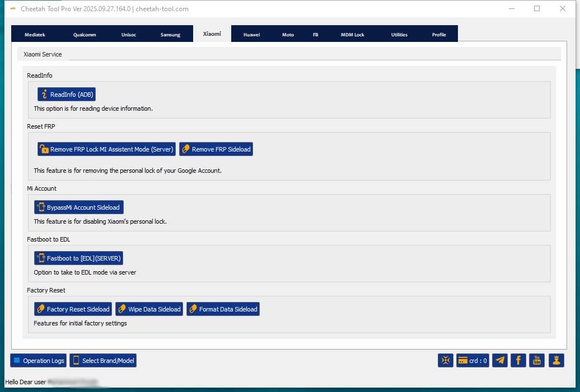Open Select Brand/Model
This screenshot has width=580, height=392.
pyautogui.click(x=103, y=361)
